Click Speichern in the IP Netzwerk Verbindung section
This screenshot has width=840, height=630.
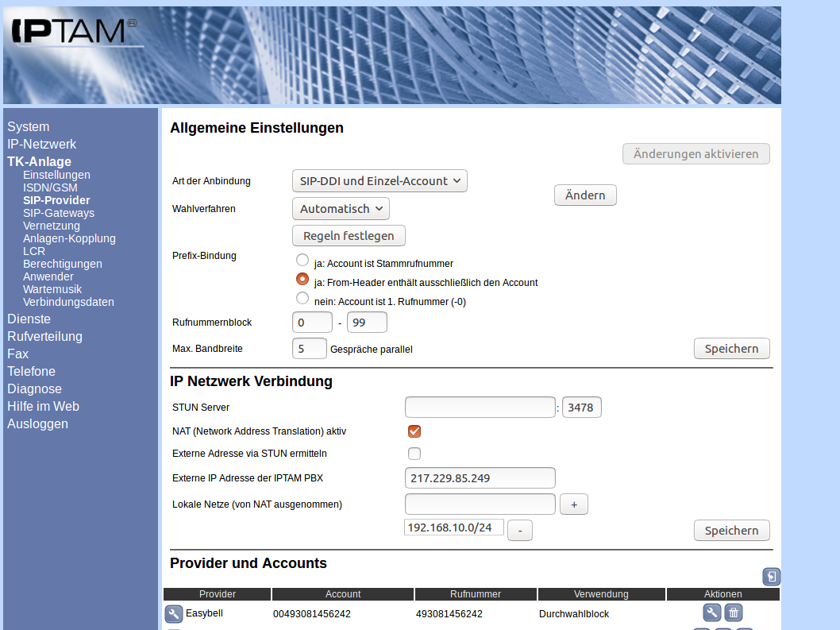click(x=731, y=530)
